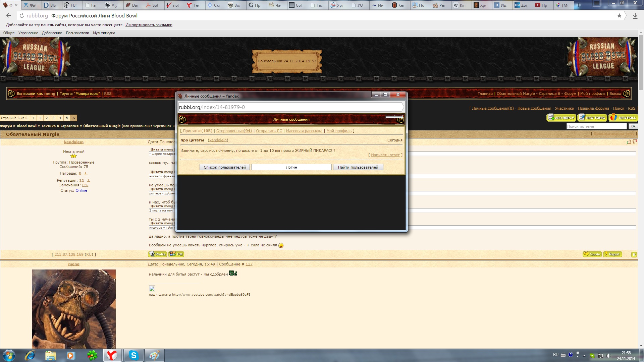The image size is (644, 362).
Task: Click the Report button on the post
Action: [x=612, y=254]
